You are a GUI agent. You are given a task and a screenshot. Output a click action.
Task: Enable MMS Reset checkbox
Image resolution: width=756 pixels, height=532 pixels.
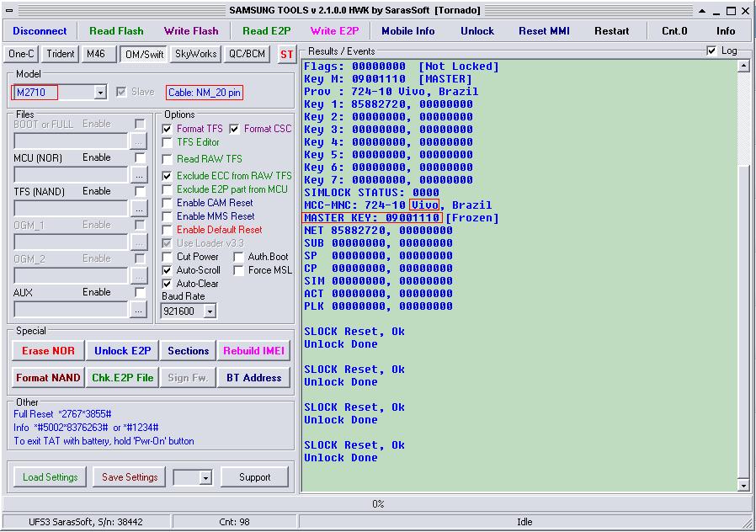167,216
